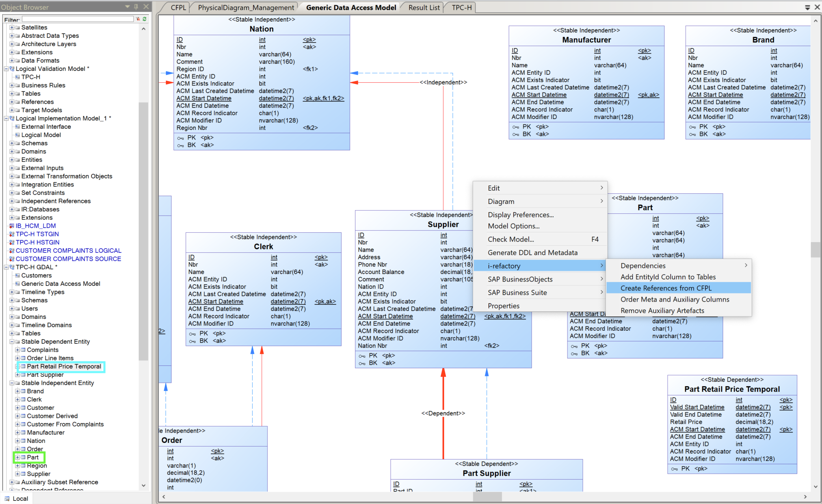
Task: Click Generic Data Access Model diagram icon
Action: (17, 284)
